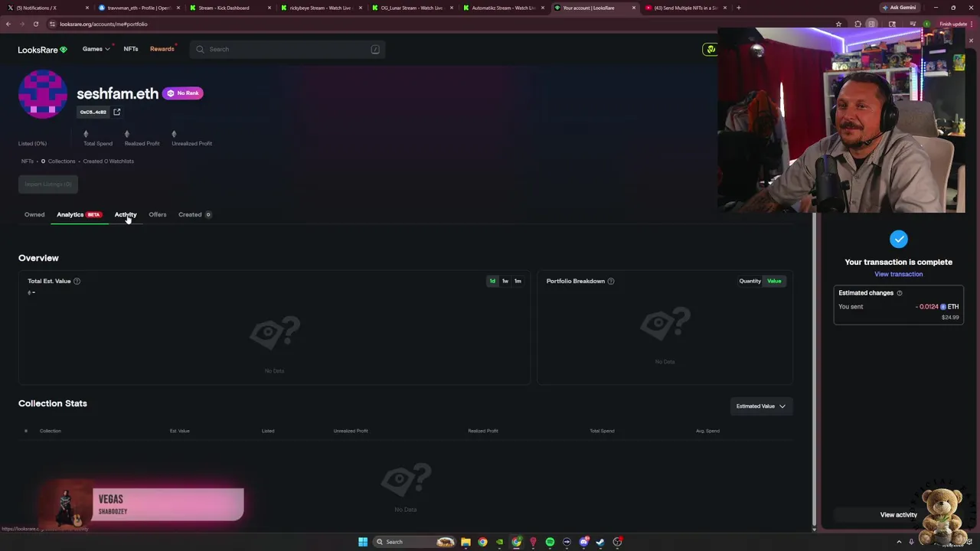Switch to Send Multiple NFTs tab
The image size is (980, 551).
[684, 8]
